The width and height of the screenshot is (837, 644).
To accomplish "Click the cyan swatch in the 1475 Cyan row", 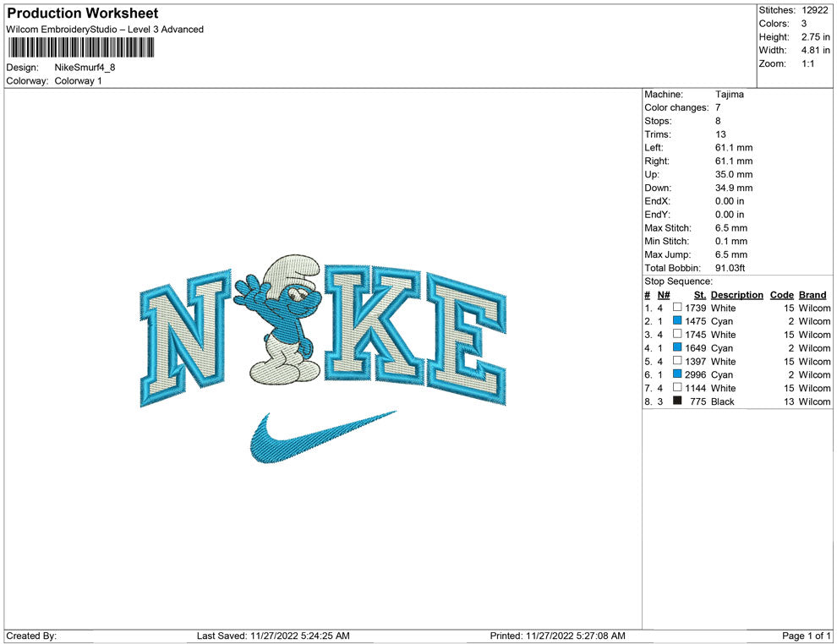I will pyautogui.click(x=677, y=320).
